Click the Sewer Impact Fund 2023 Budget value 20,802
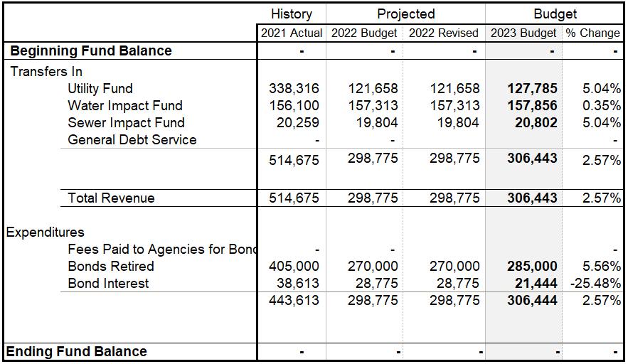The height and width of the screenshot is (364, 628). [532, 123]
